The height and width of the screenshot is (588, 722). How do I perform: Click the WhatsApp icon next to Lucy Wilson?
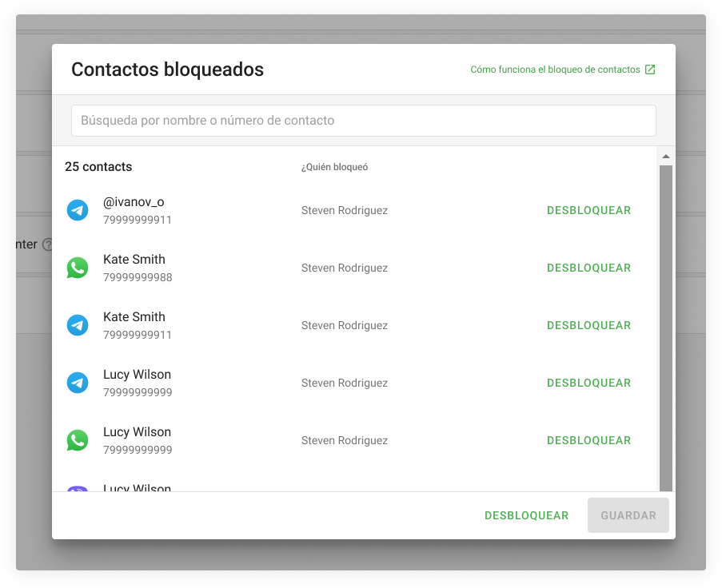[78, 441]
